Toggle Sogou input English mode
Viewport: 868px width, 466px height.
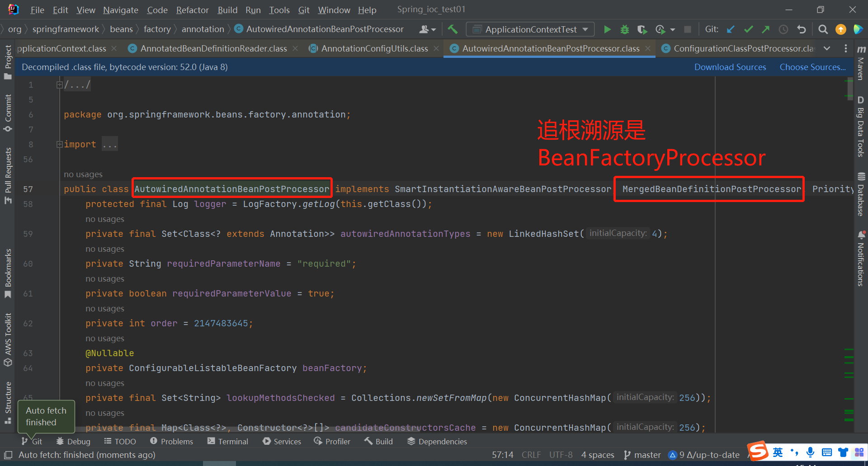point(778,452)
